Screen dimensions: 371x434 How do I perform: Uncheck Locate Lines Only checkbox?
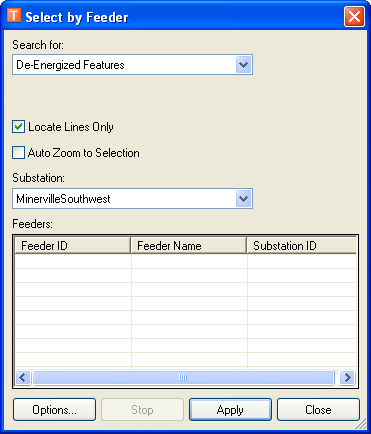tap(18, 127)
